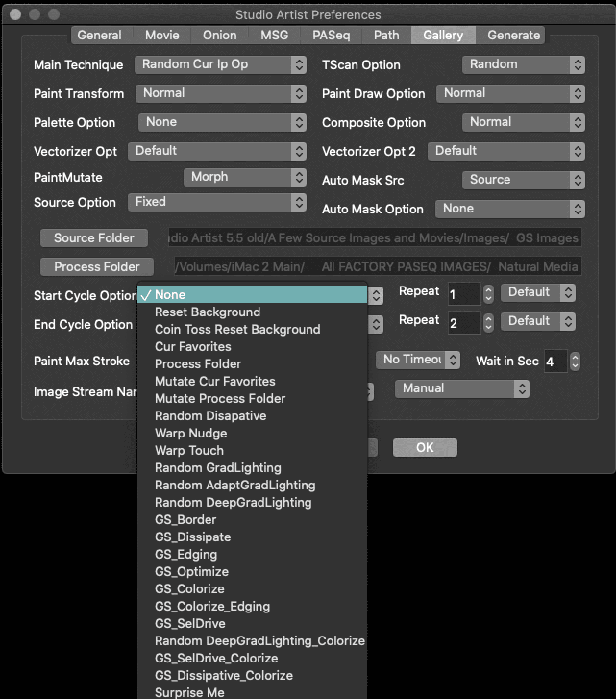The image size is (616, 699).
Task: Open the Composite Option dropdown
Action: pyautogui.click(x=524, y=122)
